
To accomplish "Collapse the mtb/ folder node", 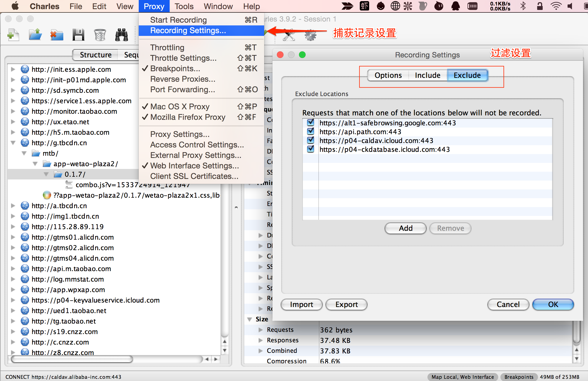I will (x=24, y=153).
